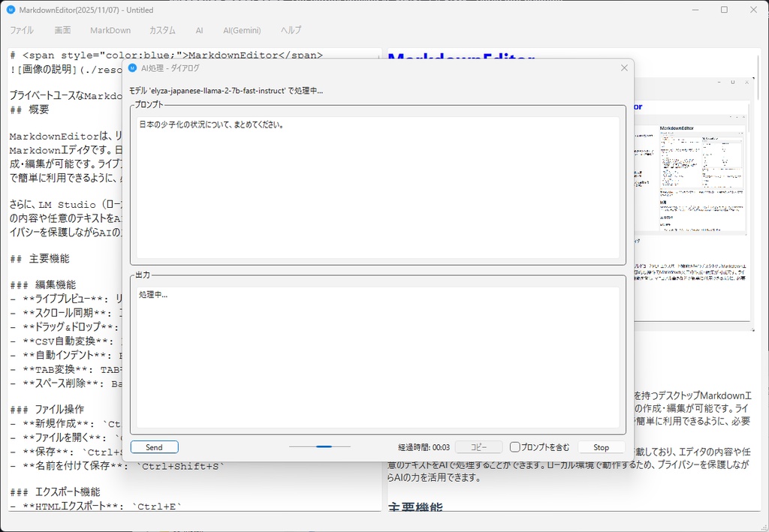Click the '## 概要' line in the editor
The width and height of the screenshot is (769, 532).
pyautogui.click(x=29, y=110)
